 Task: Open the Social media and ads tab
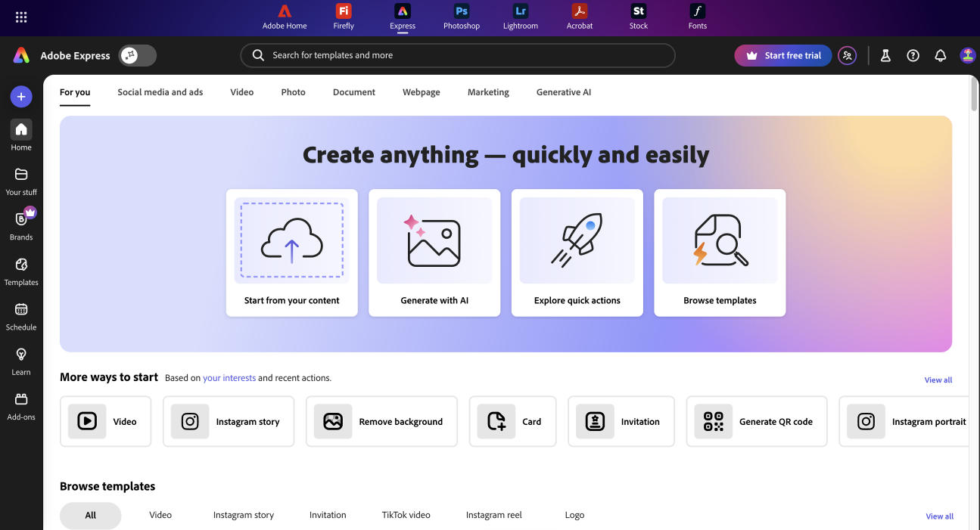click(160, 91)
